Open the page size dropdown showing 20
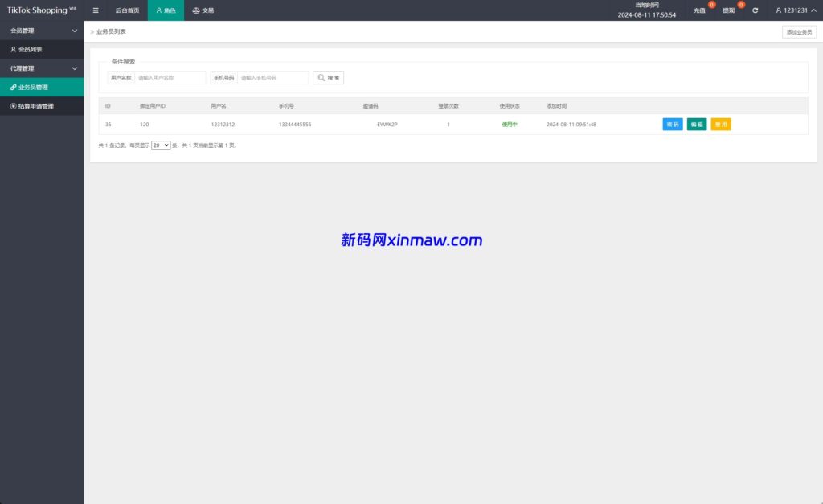This screenshot has height=504, width=823. point(159,145)
